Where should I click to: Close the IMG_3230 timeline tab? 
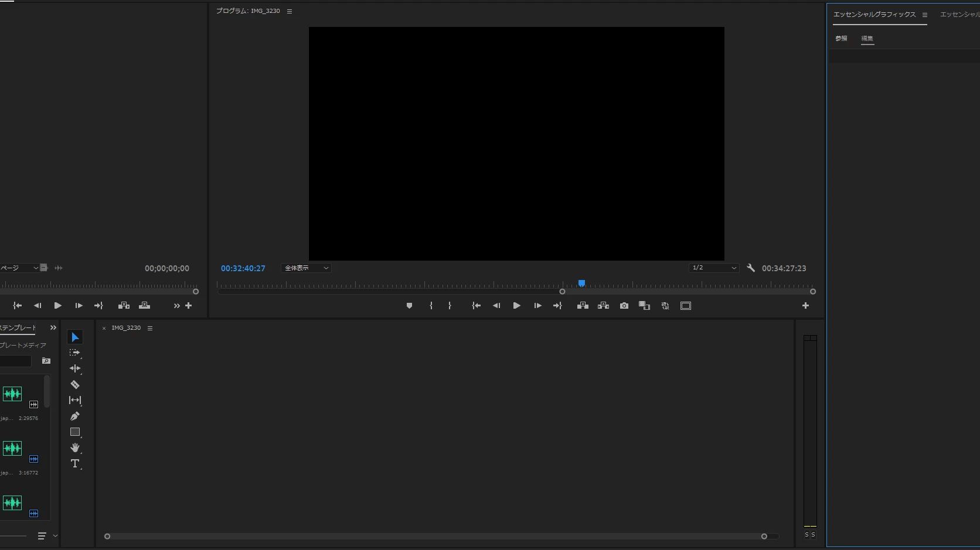pos(104,329)
